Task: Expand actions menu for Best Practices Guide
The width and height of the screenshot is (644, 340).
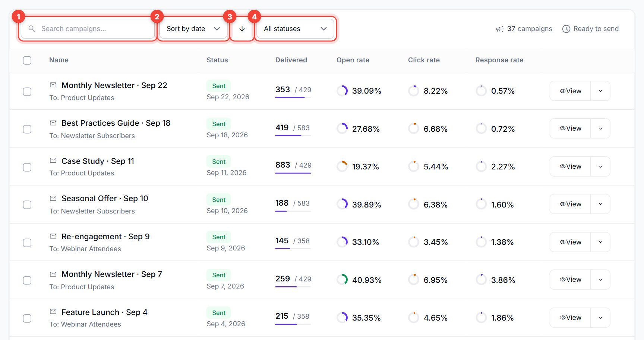Action: click(600, 128)
